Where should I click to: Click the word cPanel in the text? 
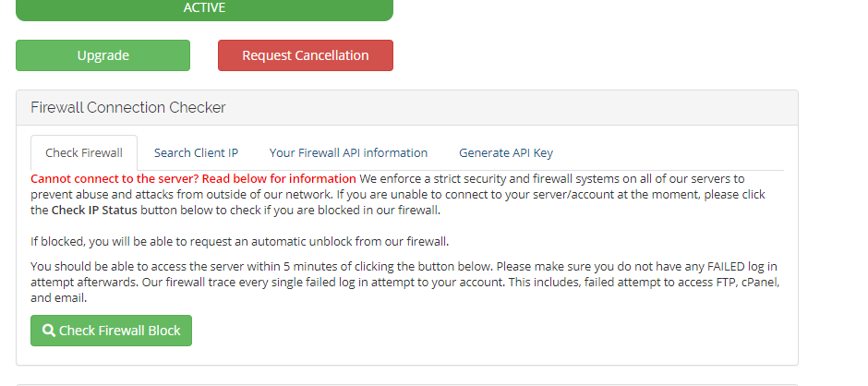(761, 283)
